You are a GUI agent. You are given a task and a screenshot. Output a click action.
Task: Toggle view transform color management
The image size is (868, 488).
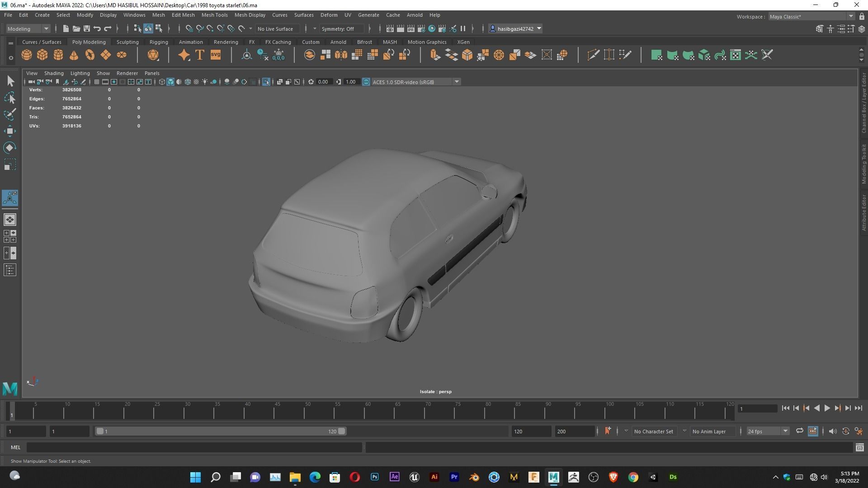[x=366, y=82]
